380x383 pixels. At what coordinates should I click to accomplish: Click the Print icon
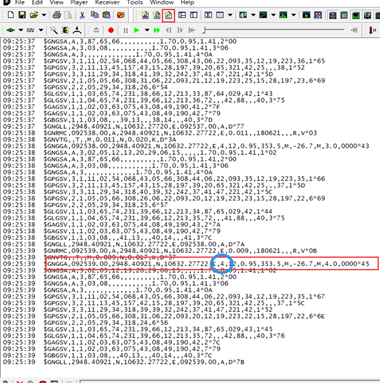click(x=57, y=15)
